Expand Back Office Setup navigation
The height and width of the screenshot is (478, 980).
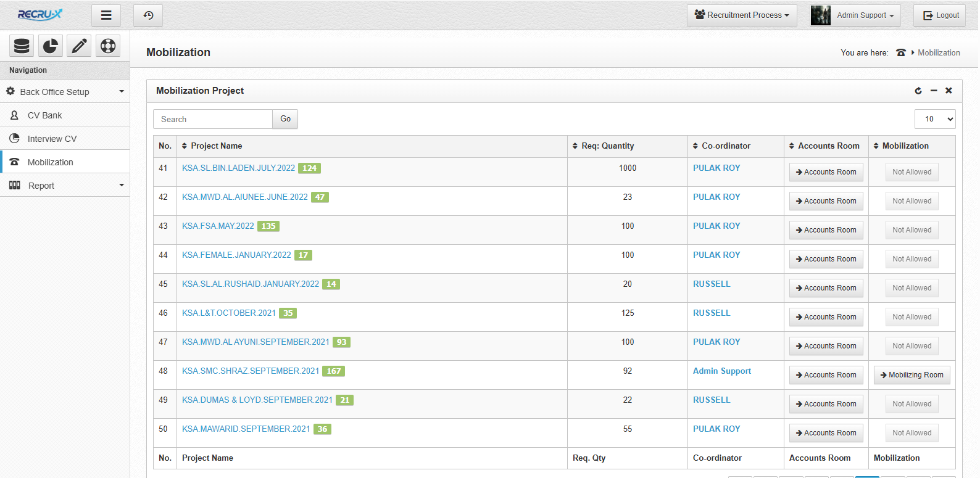[x=65, y=92]
